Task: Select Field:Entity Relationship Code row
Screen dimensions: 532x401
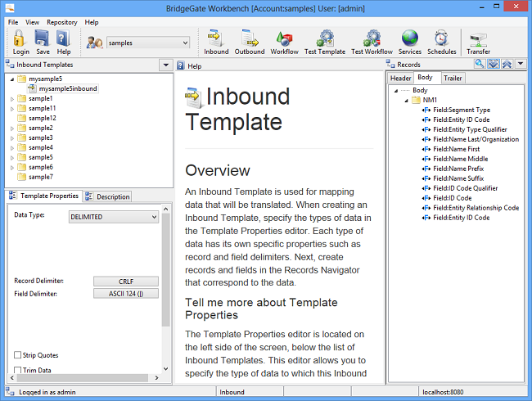Action: click(x=471, y=208)
